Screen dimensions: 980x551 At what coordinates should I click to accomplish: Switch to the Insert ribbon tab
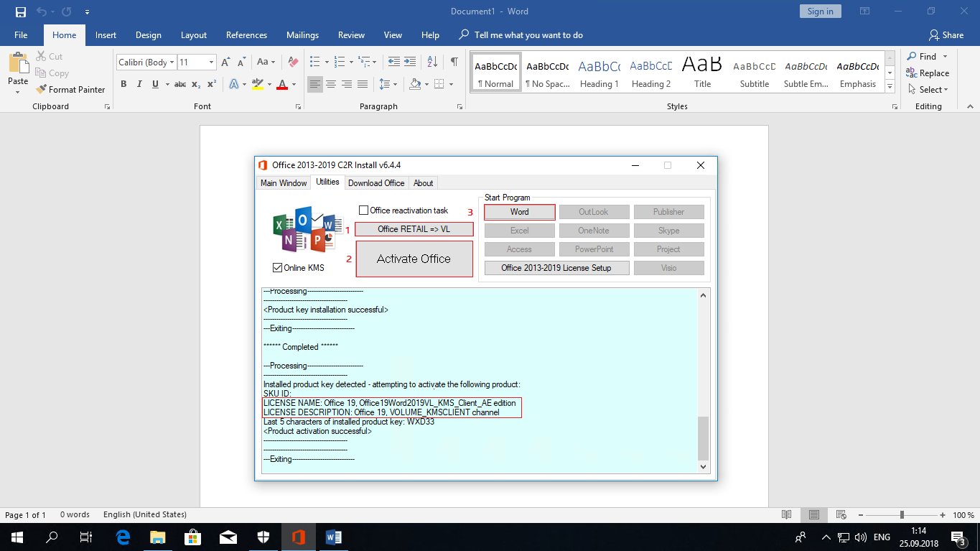[x=106, y=35]
